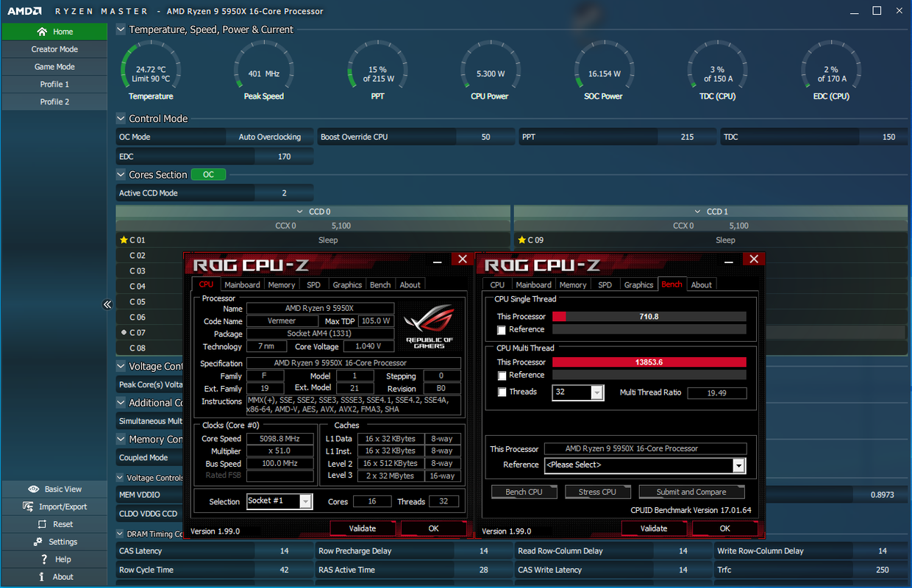Minimize the left ROG CPU-Z window
The height and width of the screenshot is (588, 912).
tap(437, 260)
